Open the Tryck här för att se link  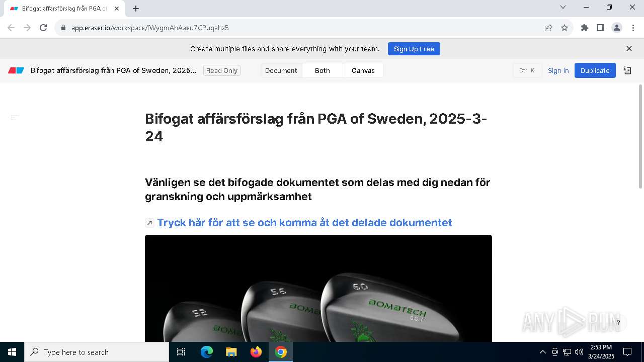point(304,222)
